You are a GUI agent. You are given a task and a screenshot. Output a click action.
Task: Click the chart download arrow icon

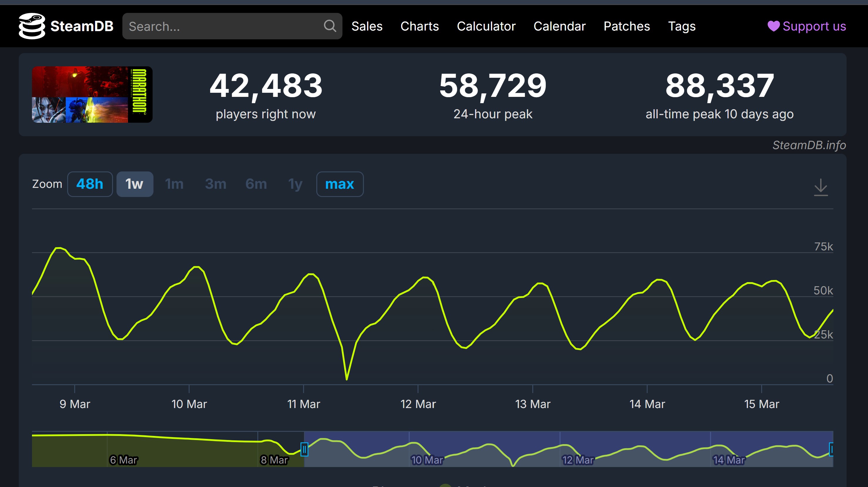coord(820,187)
